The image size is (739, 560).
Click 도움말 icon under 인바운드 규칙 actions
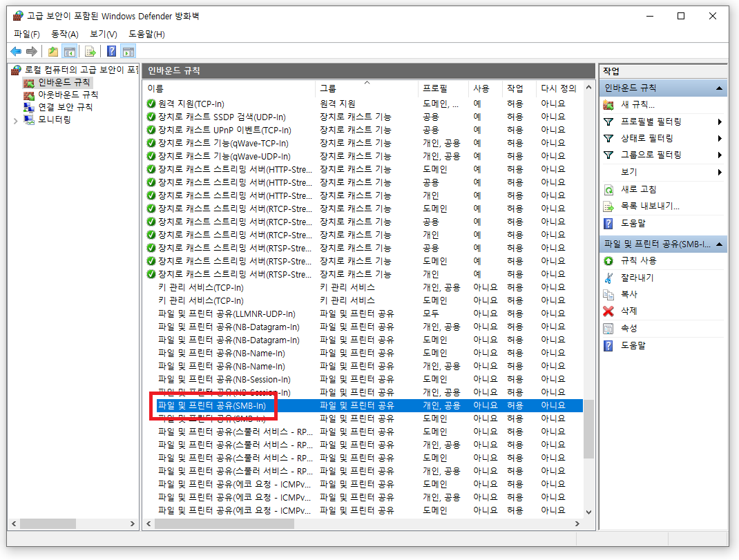608,224
